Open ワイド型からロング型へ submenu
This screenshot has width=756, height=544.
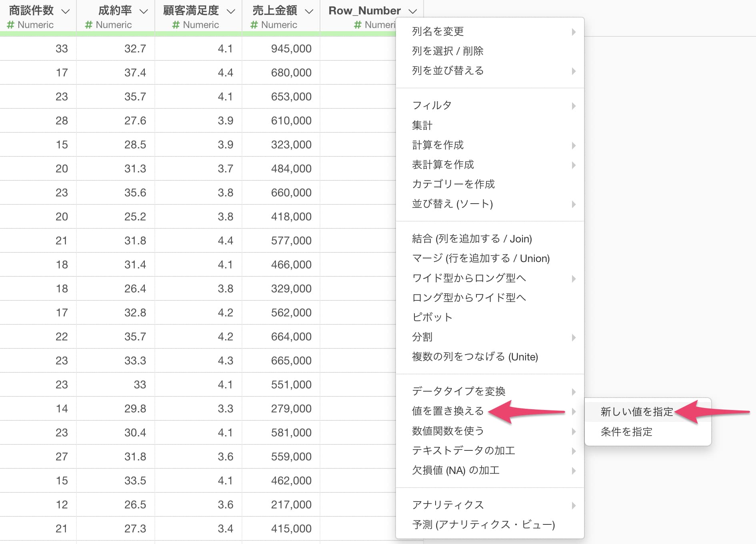490,278
